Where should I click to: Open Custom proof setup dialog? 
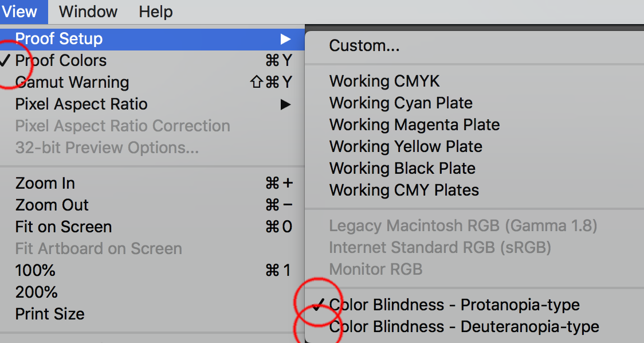click(x=364, y=46)
